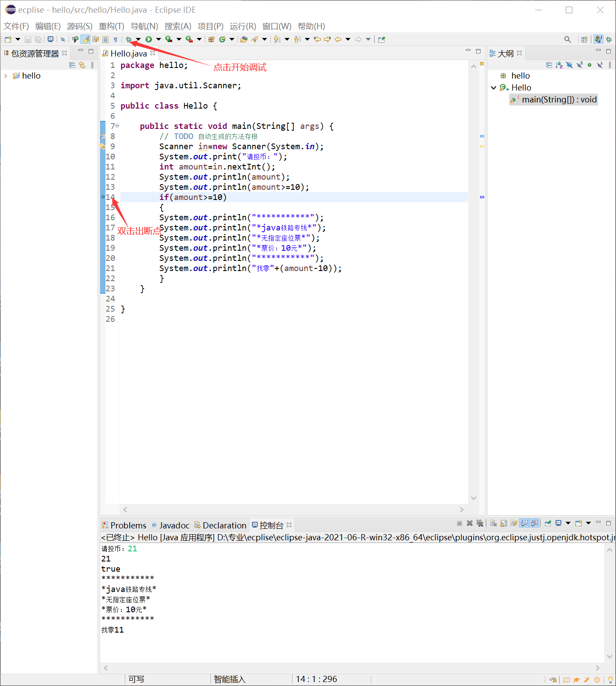Create a new Java class from toolbar
Screen dimensions: 616x686
coord(222,39)
